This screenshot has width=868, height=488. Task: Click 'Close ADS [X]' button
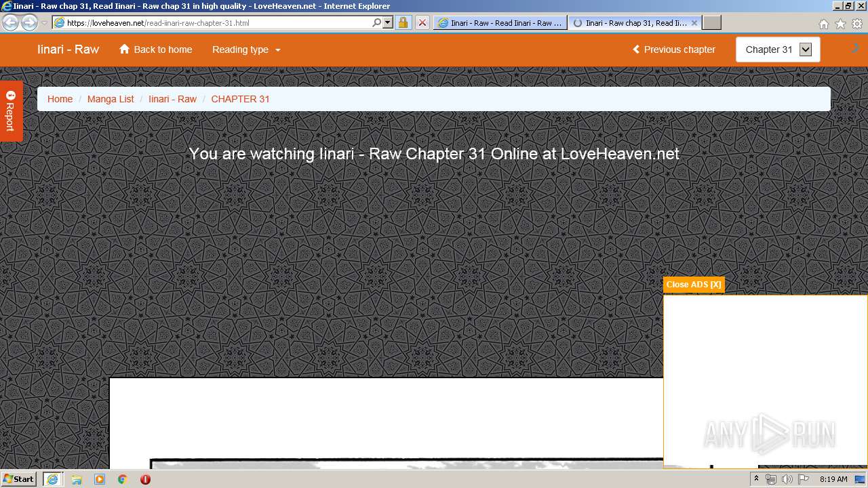pos(694,285)
